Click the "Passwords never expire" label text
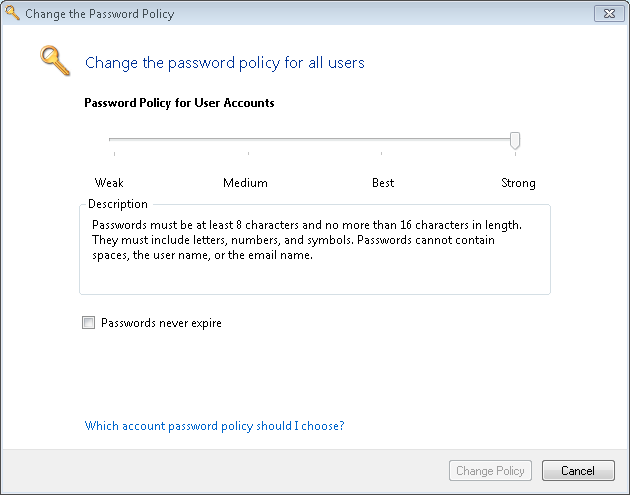Image resolution: width=630 pixels, height=495 pixels. pos(161,323)
